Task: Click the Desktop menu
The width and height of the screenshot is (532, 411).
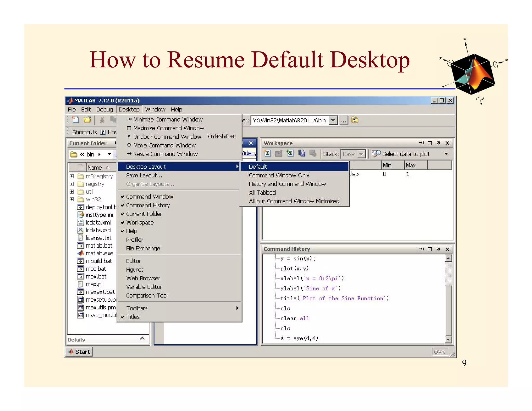Action: point(129,109)
